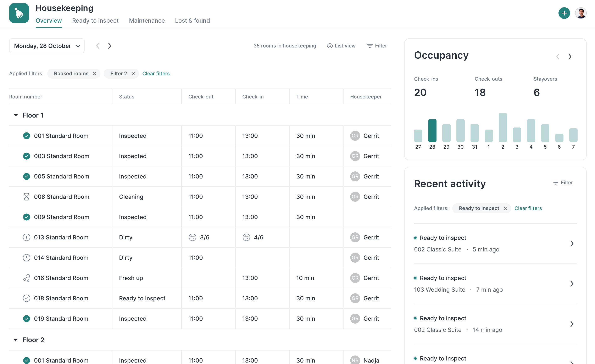595x364 pixels.
Task: Click Gerrit's avatar in the room 001 row
Action: (355, 136)
